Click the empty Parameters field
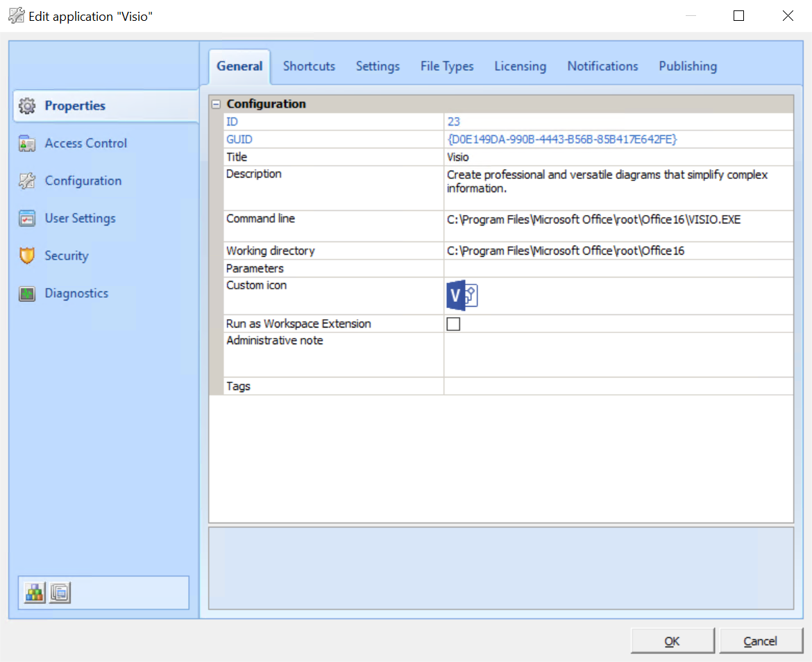This screenshot has height=662, width=812. click(618, 269)
